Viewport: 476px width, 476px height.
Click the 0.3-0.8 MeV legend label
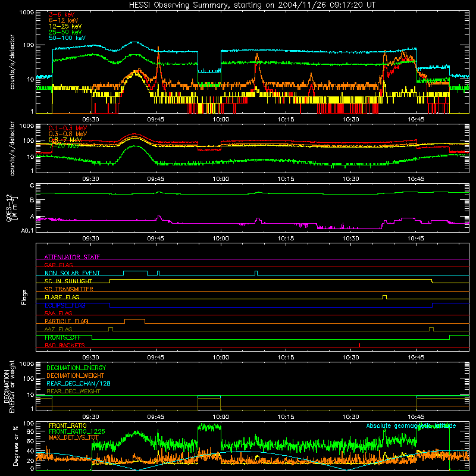pyautogui.click(x=68, y=134)
